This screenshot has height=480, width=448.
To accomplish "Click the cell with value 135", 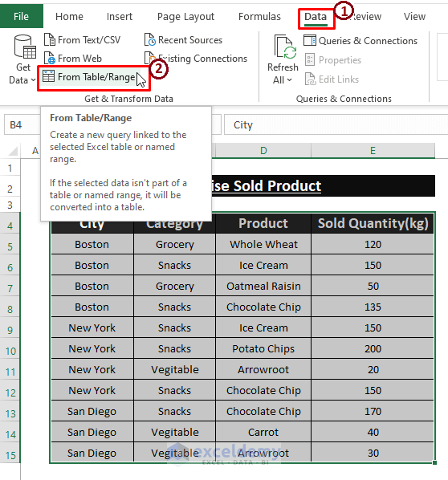I will [x=373, y=307].
